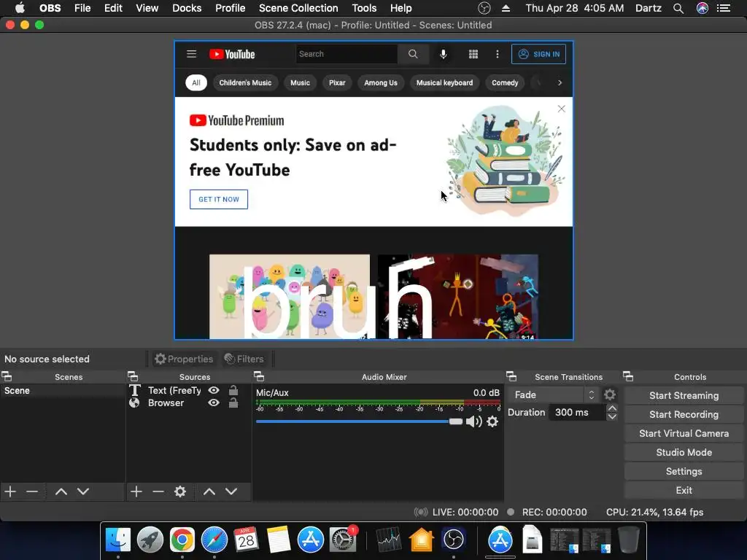
Task: Open OBS app from Dock
Action: (454, 540)
